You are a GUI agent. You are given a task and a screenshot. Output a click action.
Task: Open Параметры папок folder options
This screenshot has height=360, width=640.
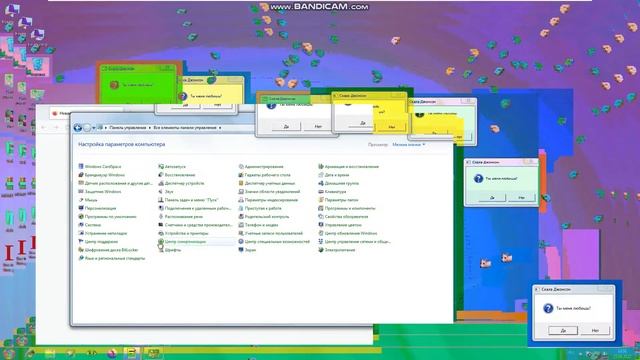tap(338, 200)
